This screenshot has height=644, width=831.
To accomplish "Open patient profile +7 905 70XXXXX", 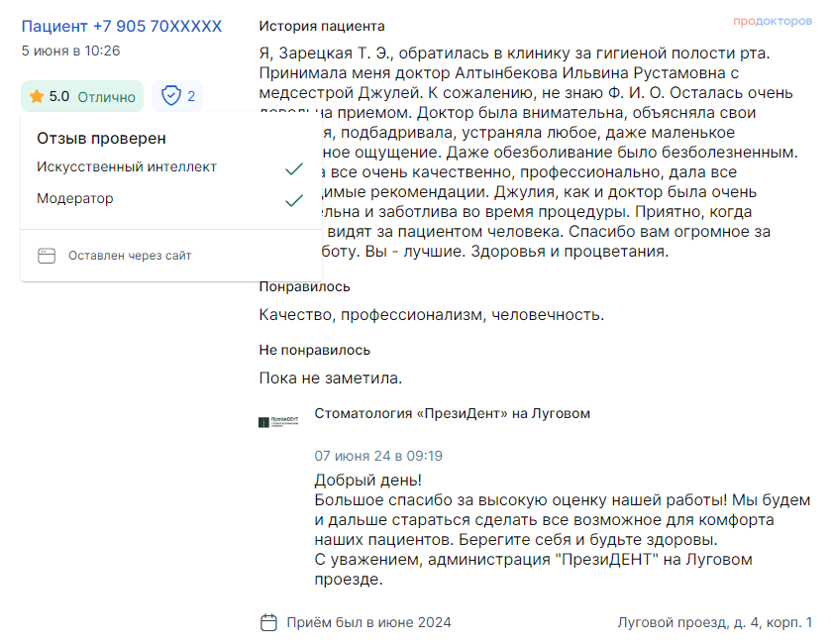I will 122,26.
